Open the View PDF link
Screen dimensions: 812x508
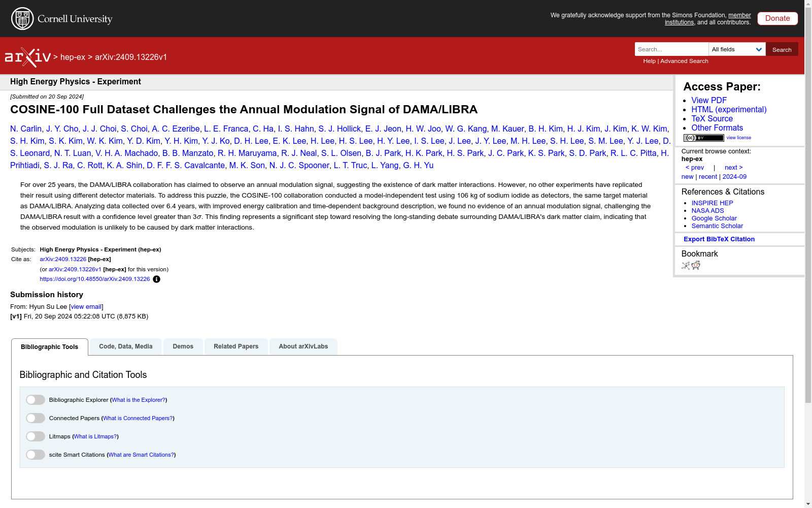tap(709, 101)
